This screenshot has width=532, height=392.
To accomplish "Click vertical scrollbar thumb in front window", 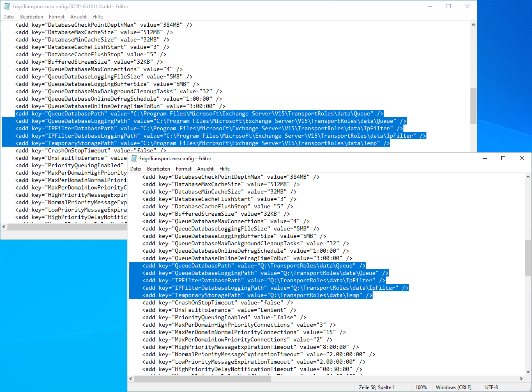I will pyautogui.click(x=528, y=258).
